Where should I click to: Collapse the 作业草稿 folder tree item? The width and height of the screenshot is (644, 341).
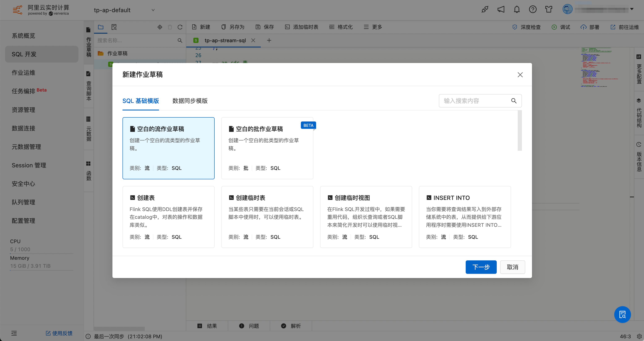click(117, 53)
